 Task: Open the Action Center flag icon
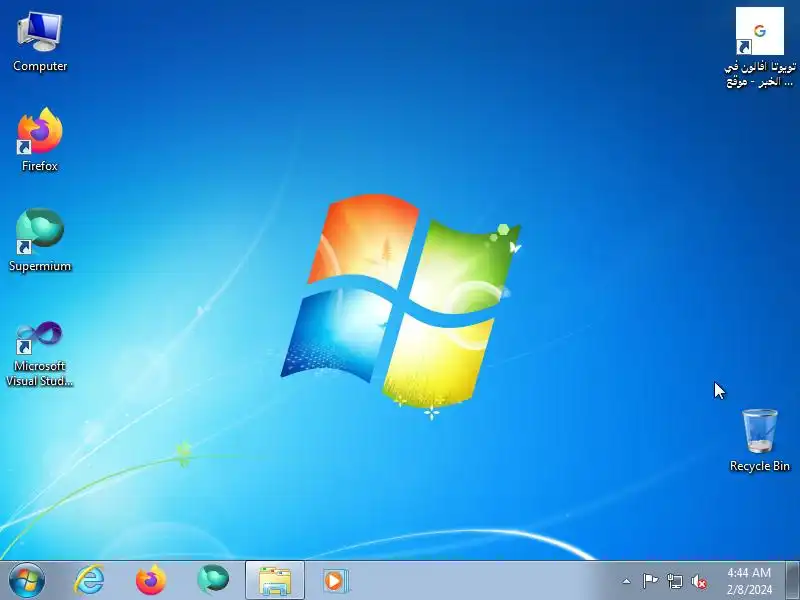(651, 581)
